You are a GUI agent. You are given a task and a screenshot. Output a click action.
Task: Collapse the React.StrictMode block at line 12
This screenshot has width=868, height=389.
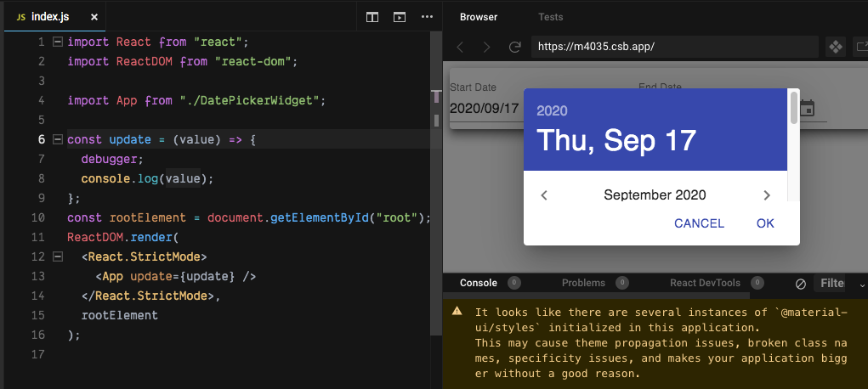[57, 257]
